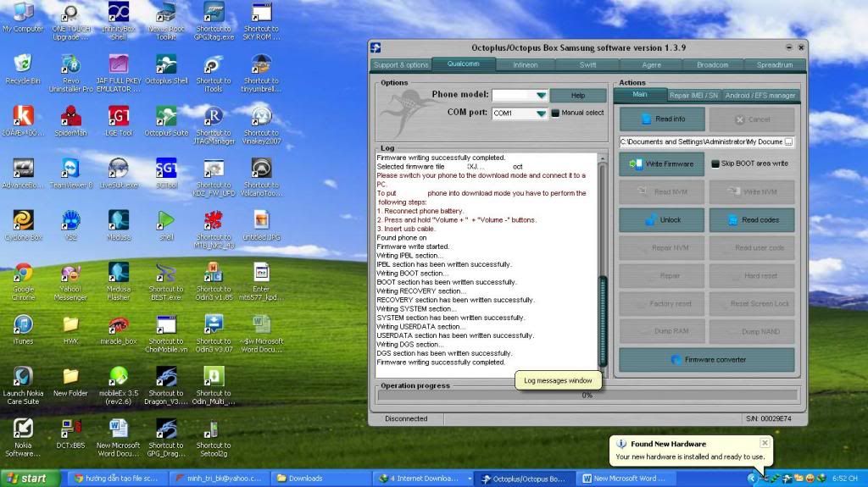Image resolution: width=868 pixels, height=487 pixels.
Task: Open Yahoo! Messenger desktop icon
Action: click(71, 281)
